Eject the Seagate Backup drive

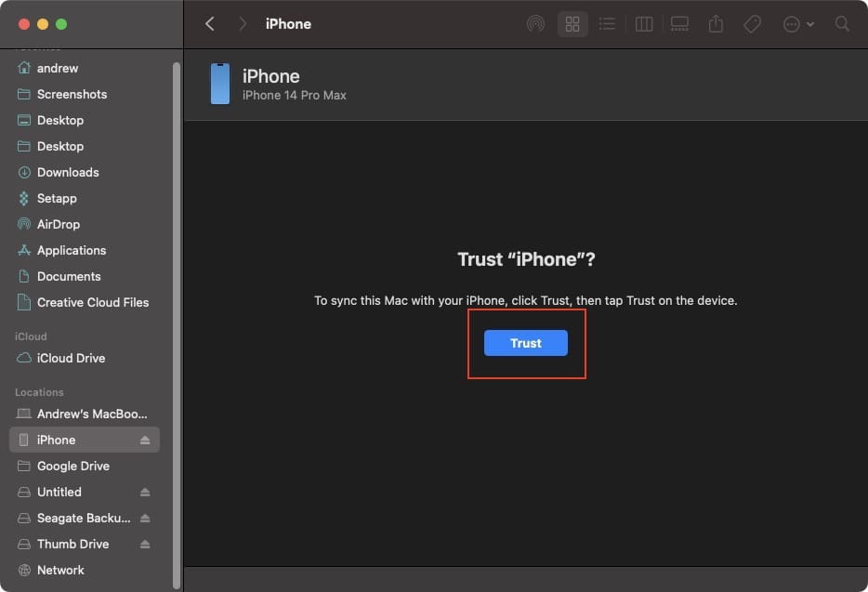click(x=144, y=518)
